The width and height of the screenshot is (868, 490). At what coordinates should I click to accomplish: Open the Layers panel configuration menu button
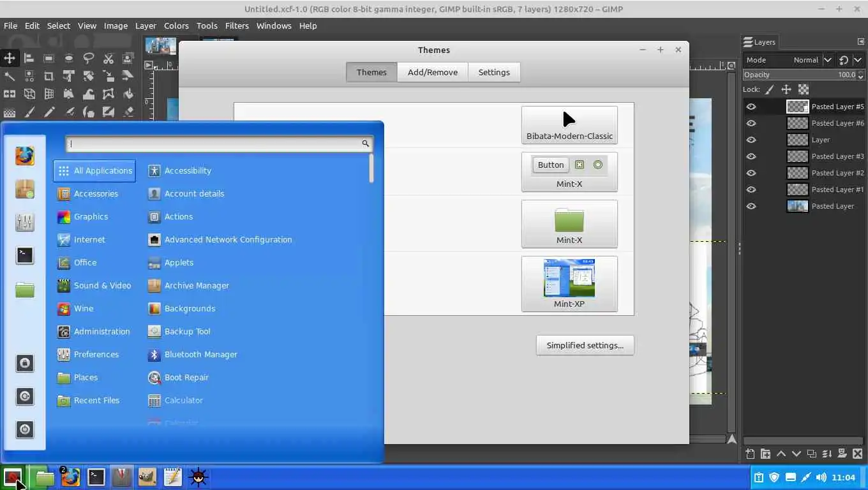(x=860, y=42)
